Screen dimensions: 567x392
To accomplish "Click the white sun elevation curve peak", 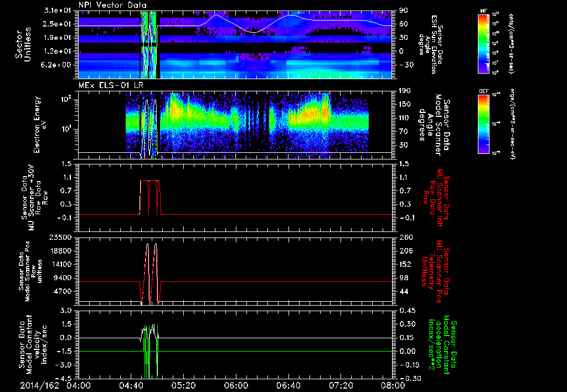I will pos(217,15).
